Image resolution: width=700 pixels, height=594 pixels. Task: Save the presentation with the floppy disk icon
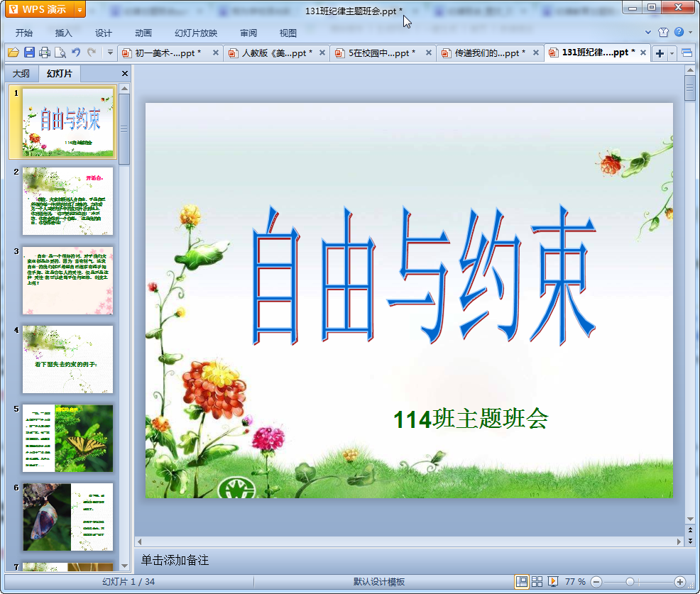pyautogui.click(x=30, y=53)
